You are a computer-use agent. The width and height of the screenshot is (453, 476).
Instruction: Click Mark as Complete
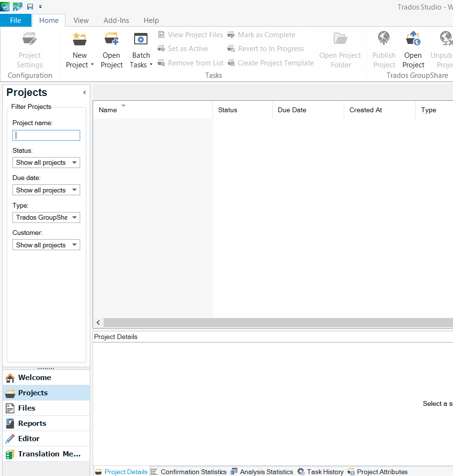coord(262,35)
